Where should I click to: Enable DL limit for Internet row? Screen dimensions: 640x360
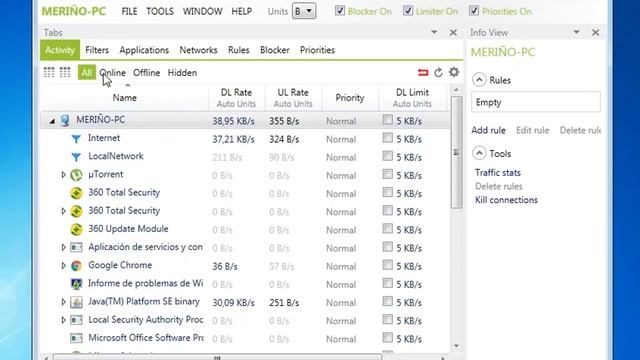tap(388, 138)
